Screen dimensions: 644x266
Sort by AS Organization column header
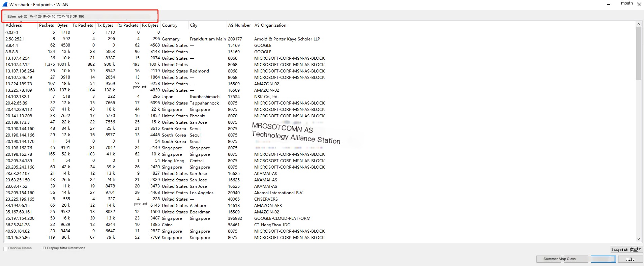(x=270, y=25)
